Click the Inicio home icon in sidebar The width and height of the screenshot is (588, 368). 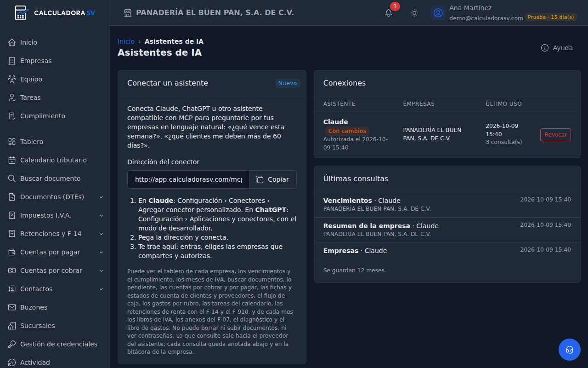(12, 42)
